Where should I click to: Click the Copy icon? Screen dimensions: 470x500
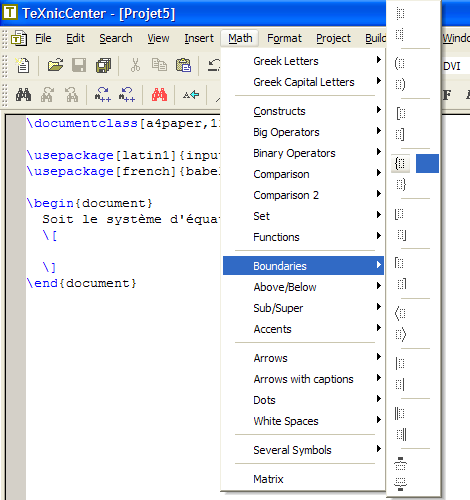pyautogui.click(x=159, y=65)
